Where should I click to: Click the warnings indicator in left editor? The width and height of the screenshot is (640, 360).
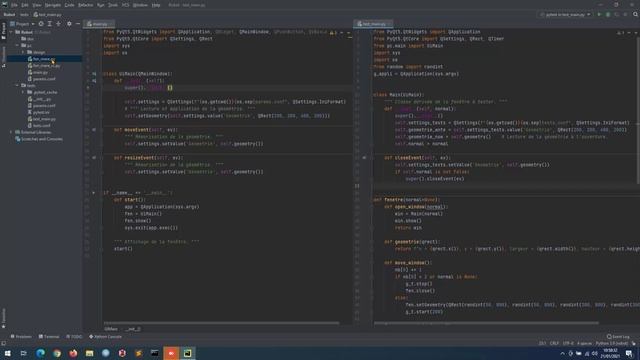pyautogui.click(x=333, y=32)
